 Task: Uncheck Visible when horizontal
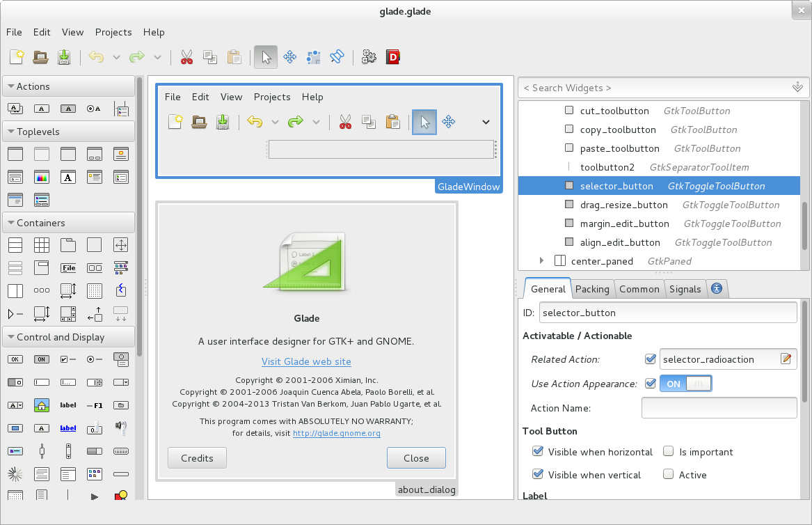click(538, 451)
